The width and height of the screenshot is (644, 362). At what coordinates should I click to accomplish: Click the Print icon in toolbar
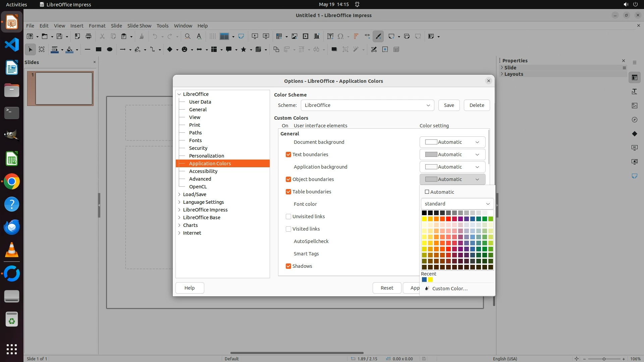pyautogui.click(x=89, y=36)
